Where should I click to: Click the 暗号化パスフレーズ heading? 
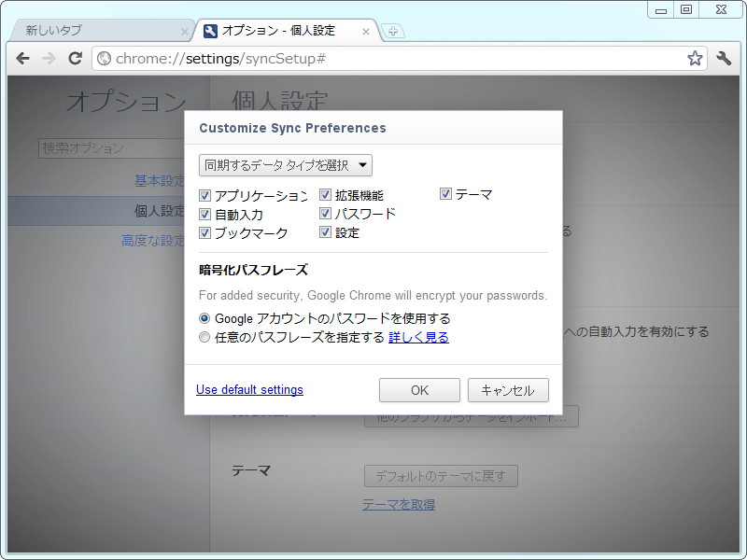point(253,270)
